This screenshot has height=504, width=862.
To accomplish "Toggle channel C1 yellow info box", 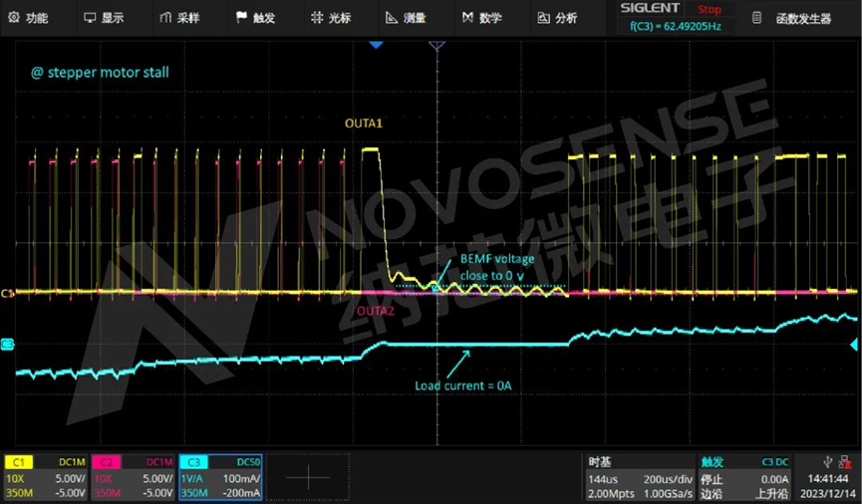I will tap(46, 477).
